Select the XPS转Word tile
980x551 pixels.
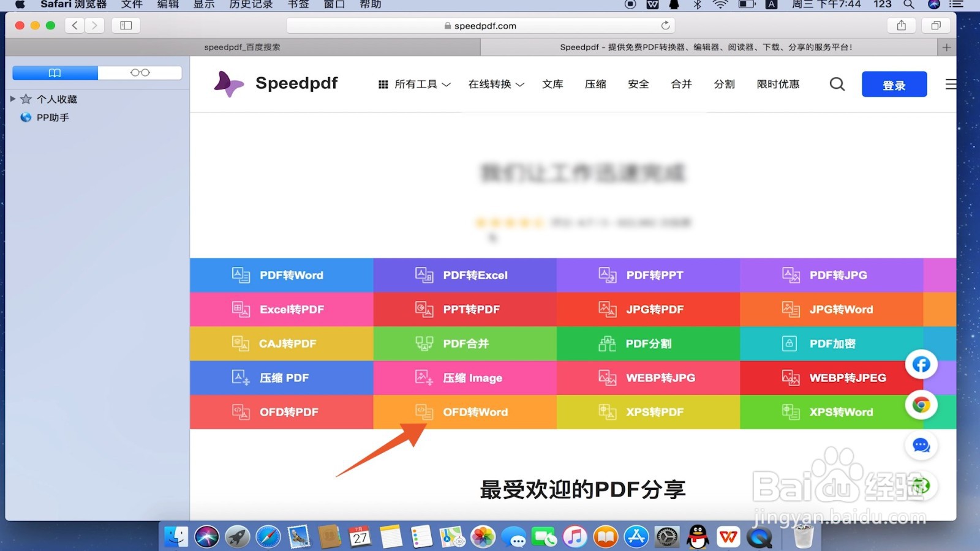831,412
